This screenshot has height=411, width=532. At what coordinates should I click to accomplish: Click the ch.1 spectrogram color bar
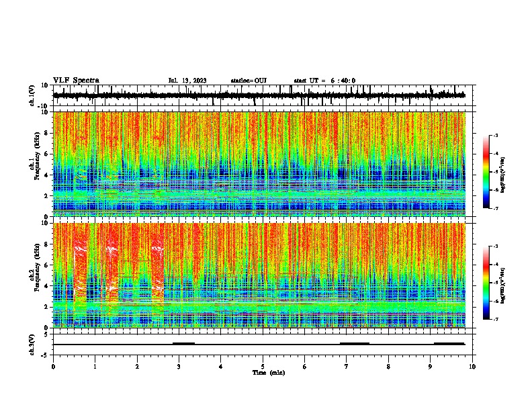(486, 172)
